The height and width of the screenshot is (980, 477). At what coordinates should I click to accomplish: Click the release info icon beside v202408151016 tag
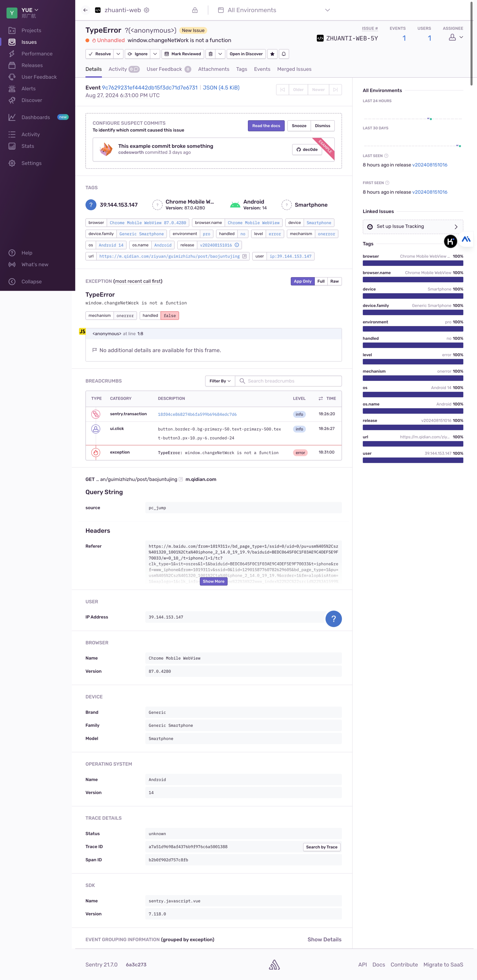(x=237, y=245)
